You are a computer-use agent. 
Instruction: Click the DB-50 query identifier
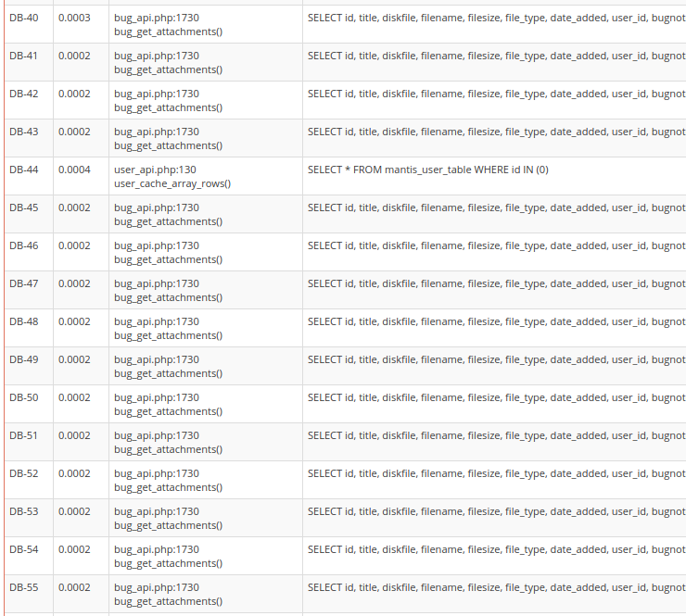click(24, 397)
